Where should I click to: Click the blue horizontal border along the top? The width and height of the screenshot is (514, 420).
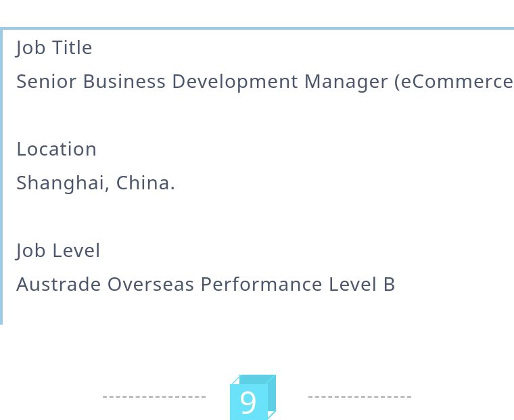tap(257, 28)
